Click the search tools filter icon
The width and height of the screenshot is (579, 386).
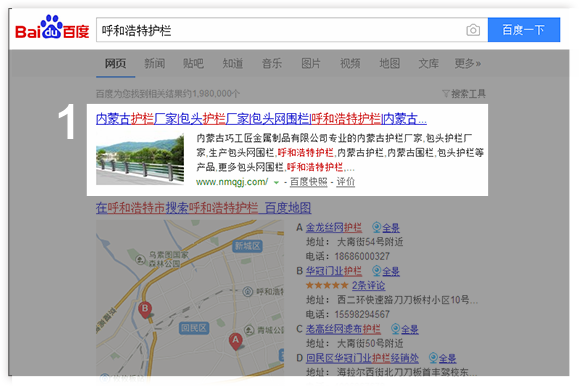[x=446, y=93]
